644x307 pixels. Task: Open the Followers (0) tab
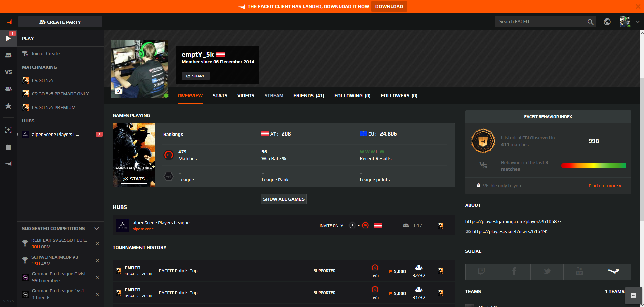click(399, 96)
